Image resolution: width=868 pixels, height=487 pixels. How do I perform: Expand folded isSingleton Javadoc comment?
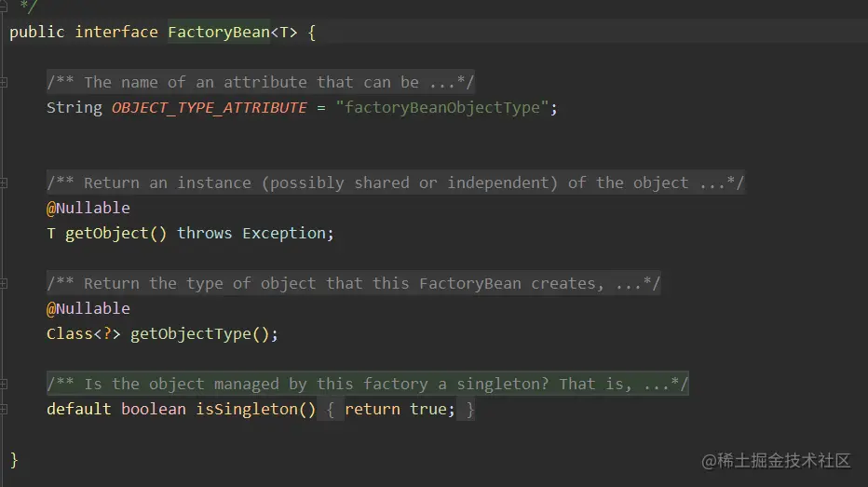(x=4, y=384)
